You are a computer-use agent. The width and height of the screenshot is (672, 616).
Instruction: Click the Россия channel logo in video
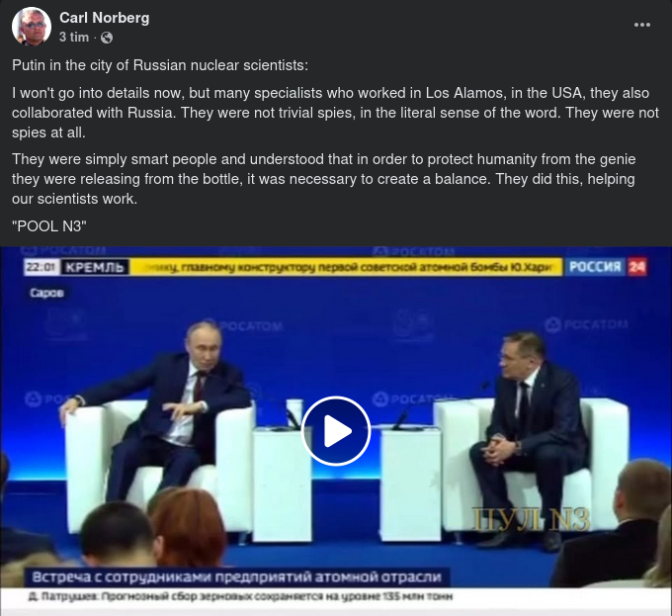(x=595, y=267)
